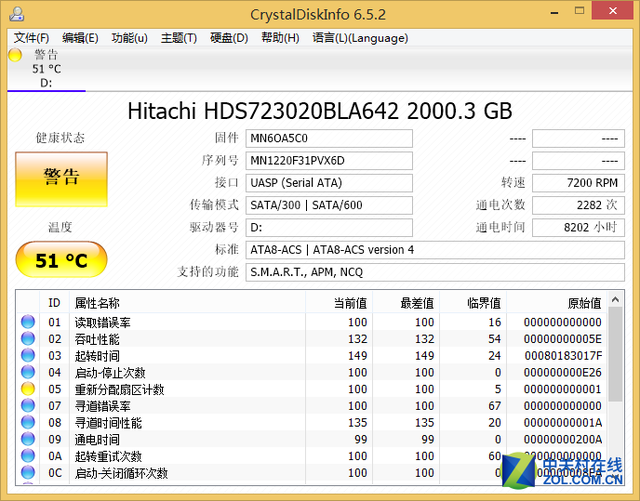This screenshot has height=501, width=640.
Task: Click the drive letter field D:
Action: click(329, 227)
